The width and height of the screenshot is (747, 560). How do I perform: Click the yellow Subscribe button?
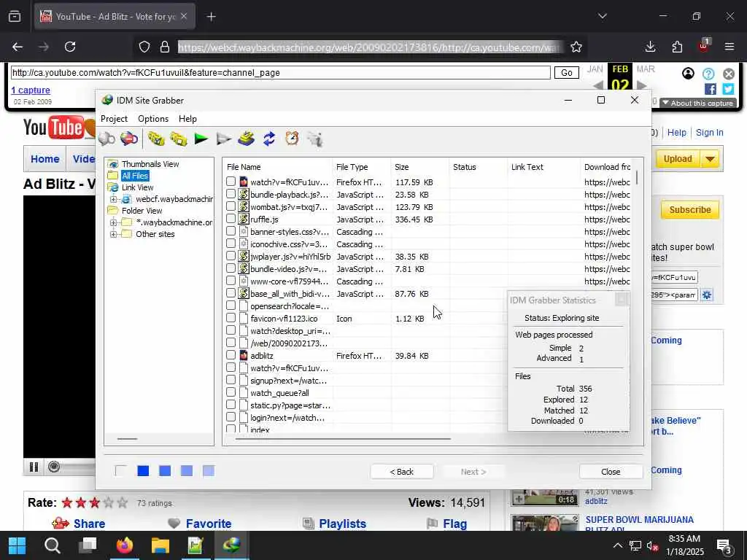[x=690, y=209]
